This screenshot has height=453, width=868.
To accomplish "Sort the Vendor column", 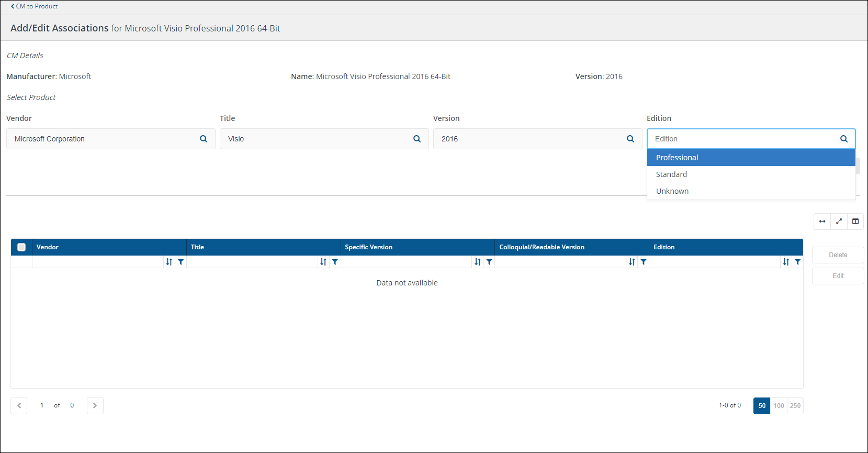I will pyautogui.click(x=169, y=262).
